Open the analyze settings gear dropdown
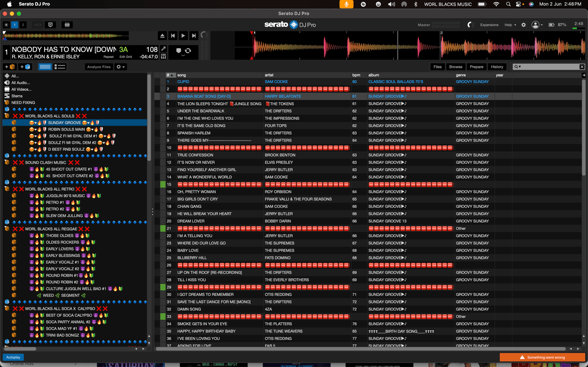Viewport: 588px width, 367px height. (121, 67)
